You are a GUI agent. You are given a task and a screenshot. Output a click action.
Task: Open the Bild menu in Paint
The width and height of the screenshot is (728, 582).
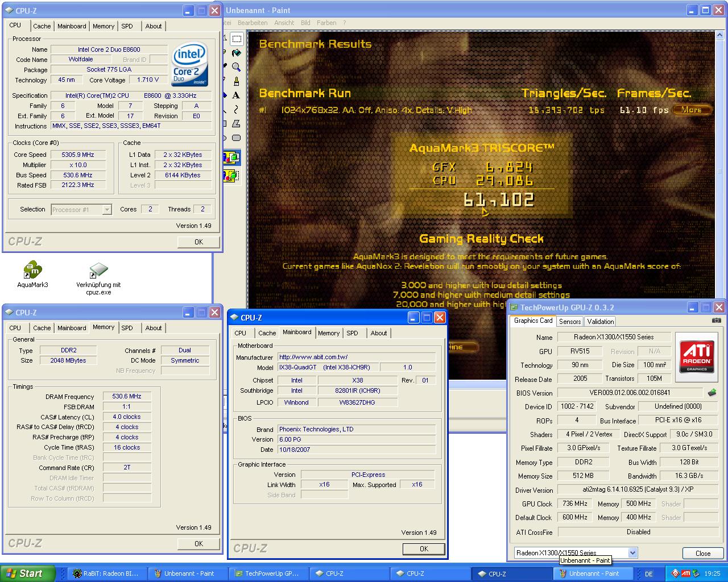coord(305,23)
